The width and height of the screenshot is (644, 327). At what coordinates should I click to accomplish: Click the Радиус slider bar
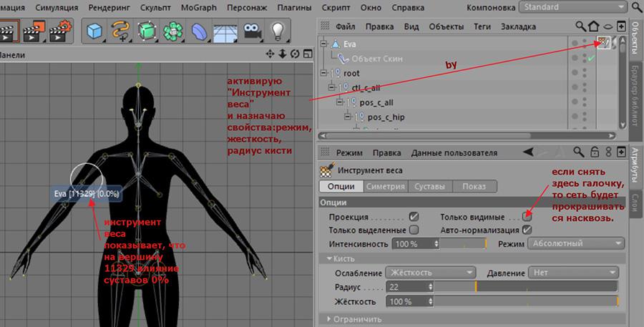526,287
